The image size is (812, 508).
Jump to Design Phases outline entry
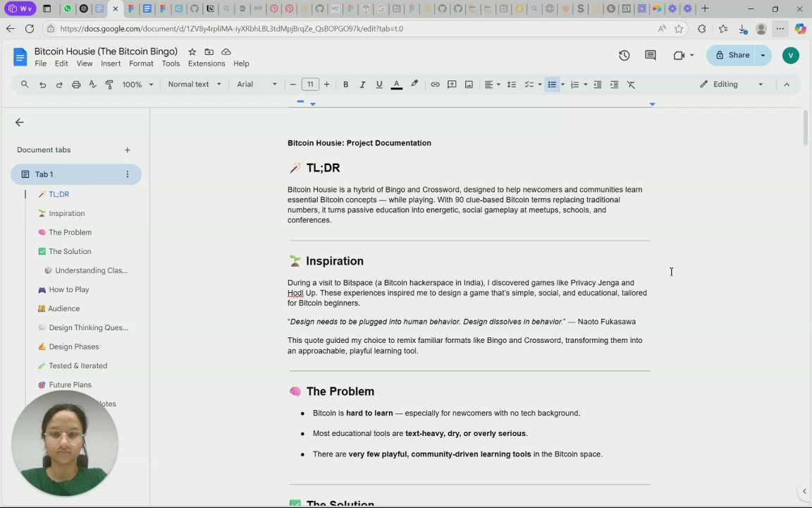73,346
